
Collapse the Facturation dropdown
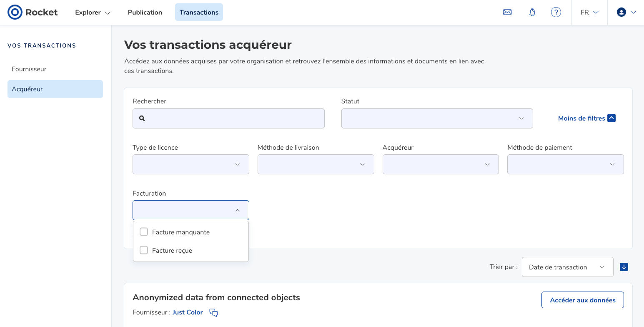(x=191, y=210)
